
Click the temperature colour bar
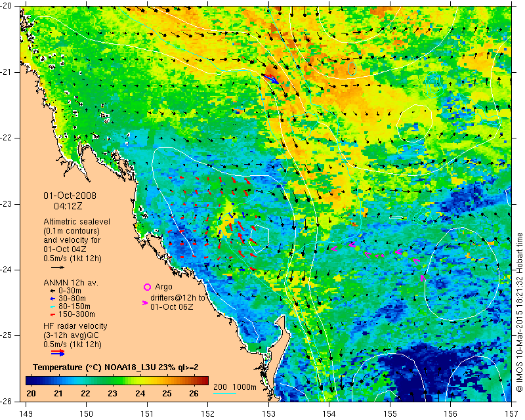(x=117, y=381)
